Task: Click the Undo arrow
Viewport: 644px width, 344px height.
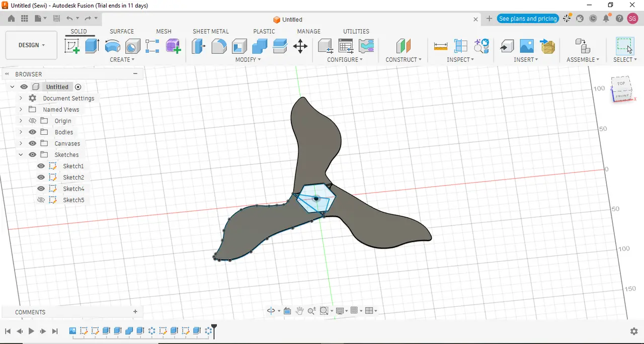Action: click(x=70, y=19)
